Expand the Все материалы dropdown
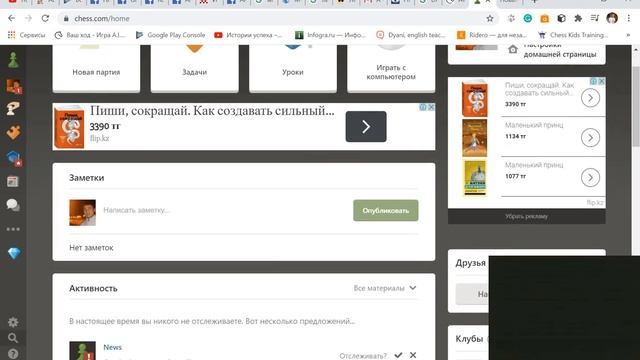640x360 pixels. click(385, 288)
